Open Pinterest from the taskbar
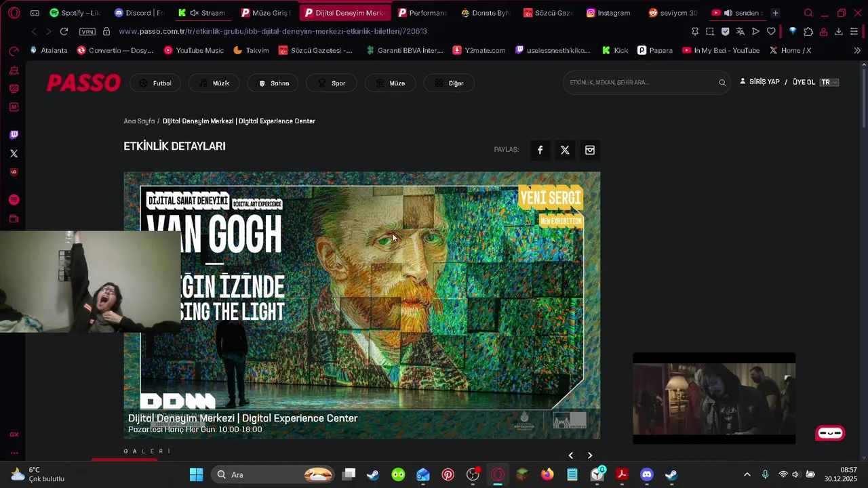 (448, 474)
